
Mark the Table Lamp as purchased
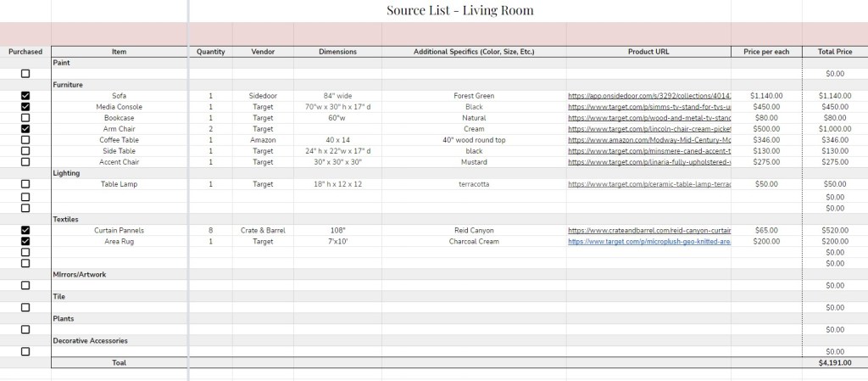pyautogui.click(x=25, y=184)
